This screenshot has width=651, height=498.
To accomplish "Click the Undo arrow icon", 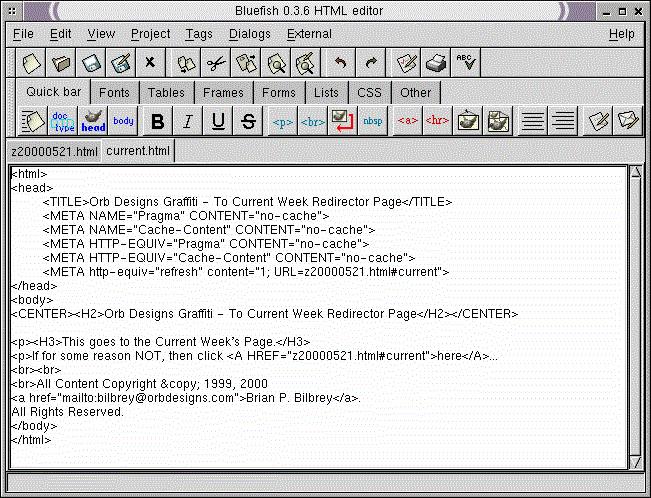I will pyautogui.click(x=340, y=63).
